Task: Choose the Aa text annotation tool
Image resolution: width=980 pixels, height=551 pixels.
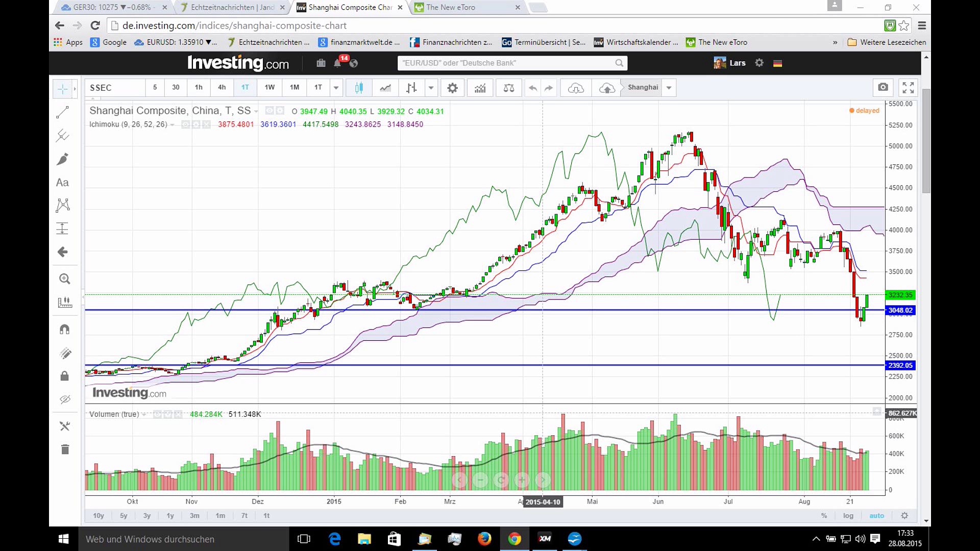Action: (62, 183)
